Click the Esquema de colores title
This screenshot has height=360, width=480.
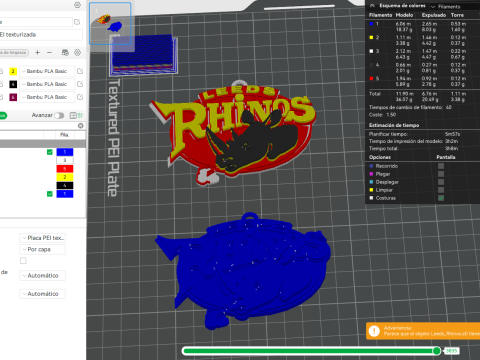(x=402, y=6)
